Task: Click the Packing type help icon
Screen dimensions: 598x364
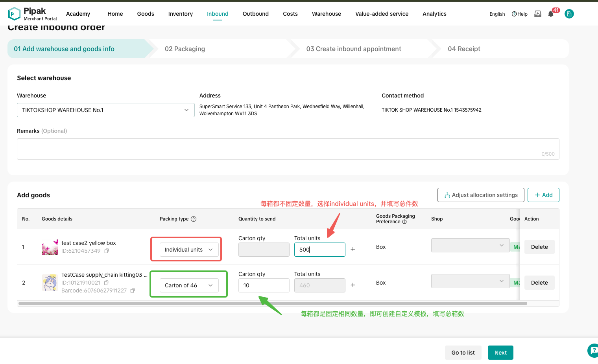Action: pos(194,219)
